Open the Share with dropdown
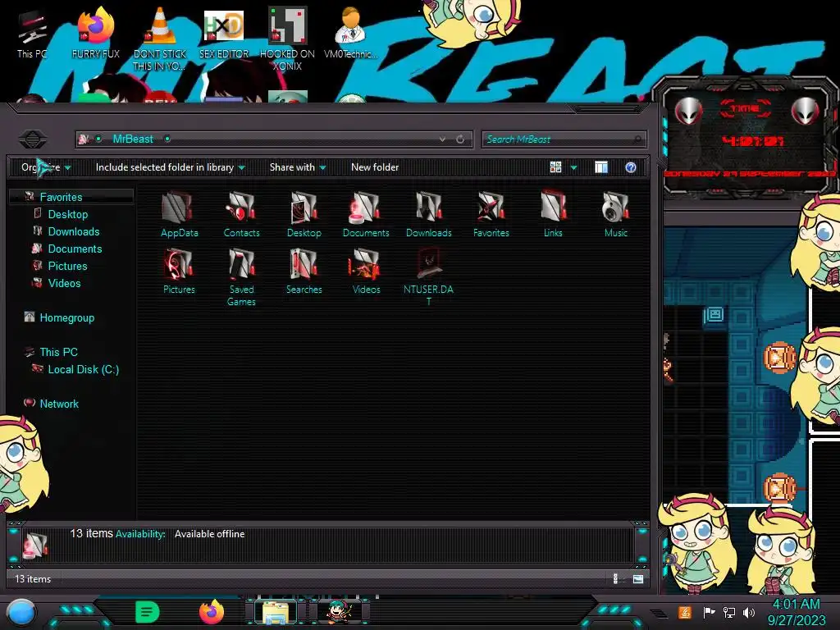The image size is (840, 630). [298, 167]
